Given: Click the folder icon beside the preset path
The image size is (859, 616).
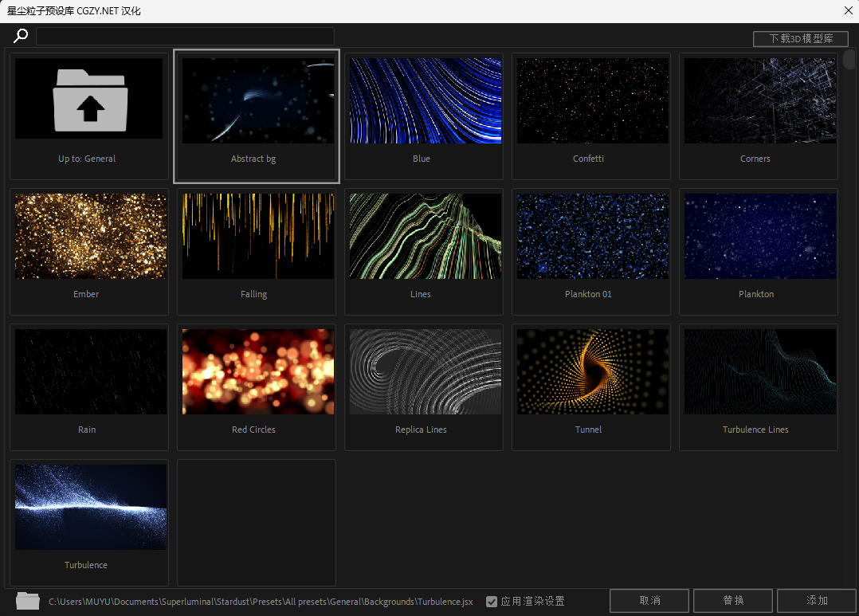Looking at the screenshot, I should click(x=28, y=601).
